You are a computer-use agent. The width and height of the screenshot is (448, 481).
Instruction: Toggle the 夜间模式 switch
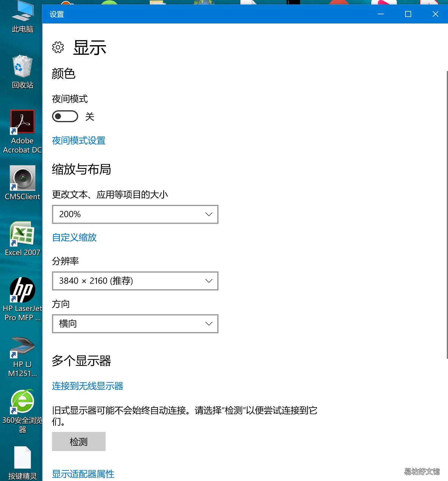click(x=65, y=116)
